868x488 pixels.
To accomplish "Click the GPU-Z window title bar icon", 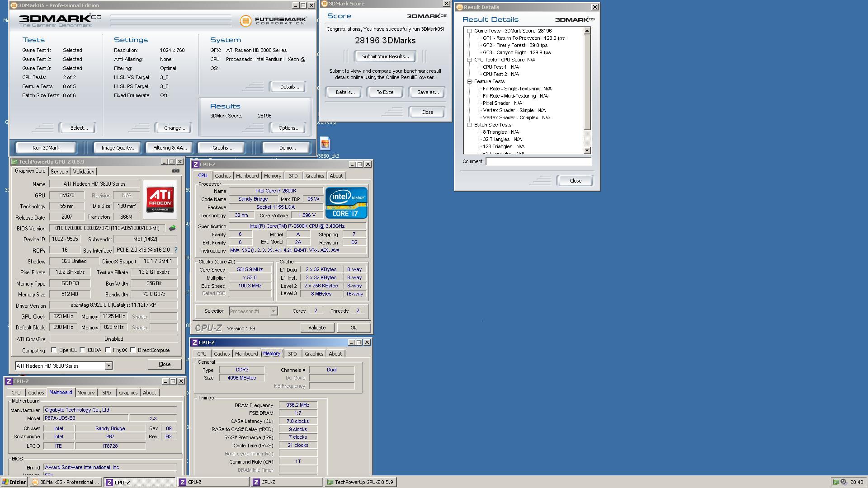I will [x=15, y=162].
